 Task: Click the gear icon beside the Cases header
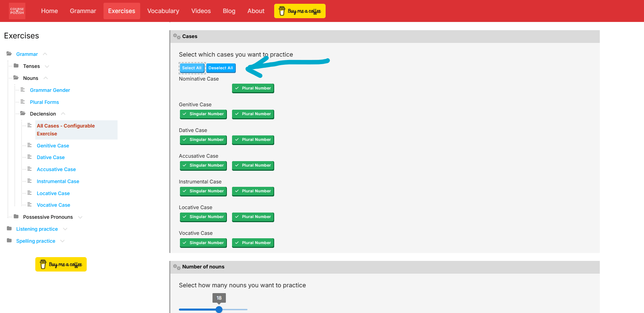(x=177, y=36)
